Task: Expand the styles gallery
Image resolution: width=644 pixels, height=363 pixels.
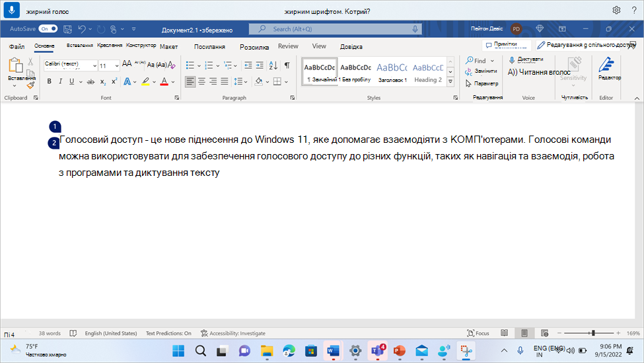Action: 450,81
